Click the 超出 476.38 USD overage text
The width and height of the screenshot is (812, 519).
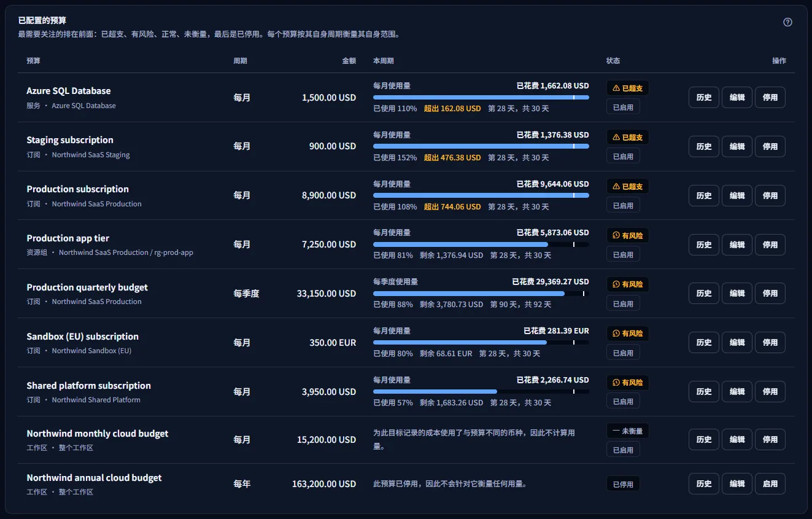(452, 158)
